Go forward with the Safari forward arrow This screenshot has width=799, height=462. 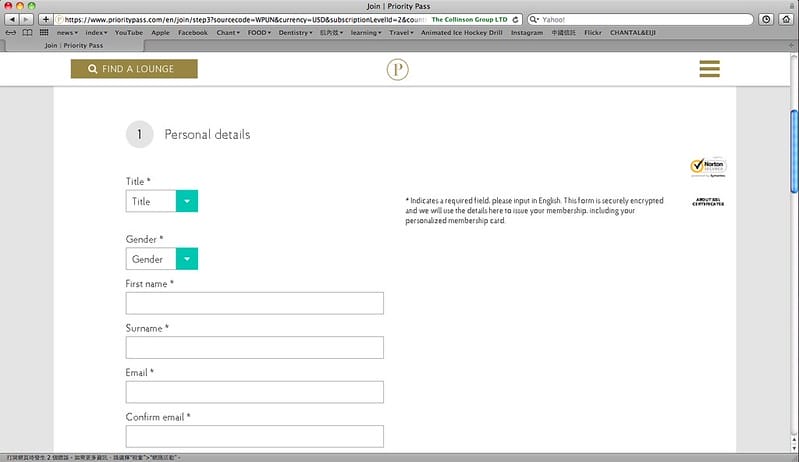pos(26,19)
